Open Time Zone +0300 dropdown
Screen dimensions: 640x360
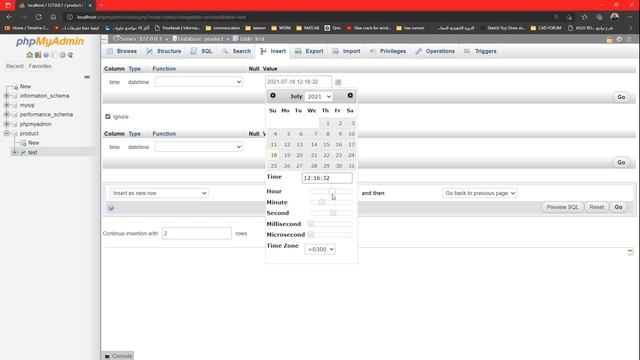click(x=320, y=249)
